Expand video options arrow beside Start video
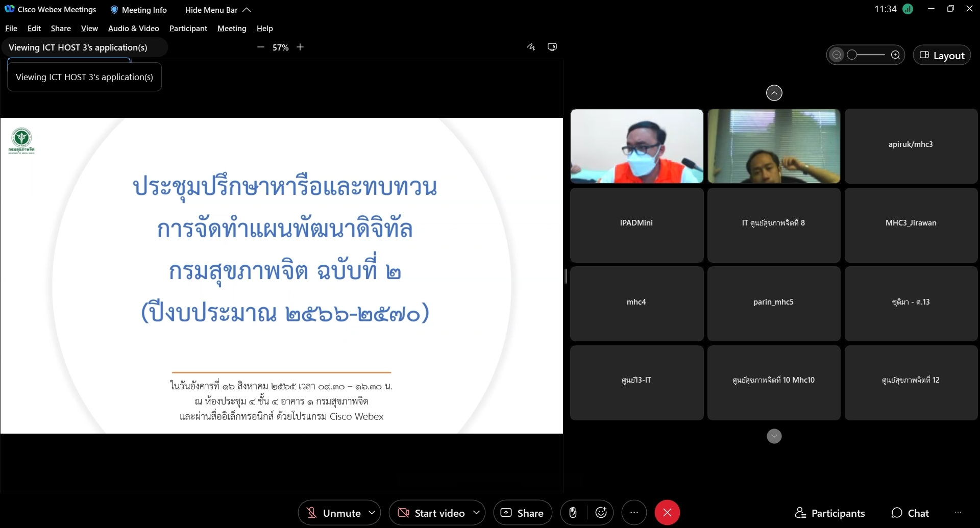 coord(476,513)
